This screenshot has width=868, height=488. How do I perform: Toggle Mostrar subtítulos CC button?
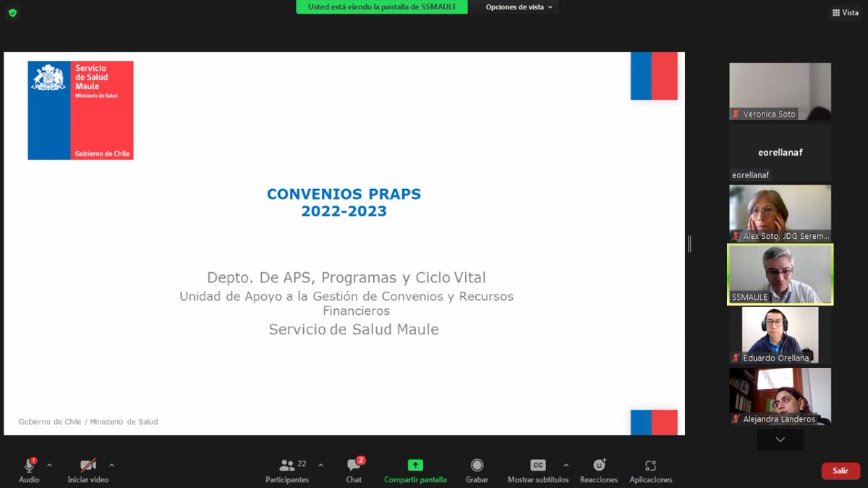pyautogui.click(x=538, y=465)
